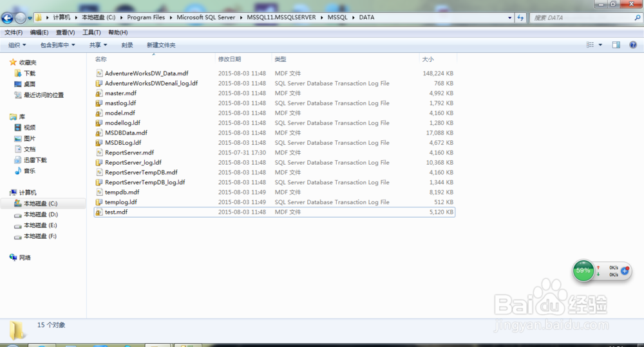Click MSSQL11.MSSQLSERVER in the breadcrumb
This screenshot has height=347, width=644.
tap(281, 17)
